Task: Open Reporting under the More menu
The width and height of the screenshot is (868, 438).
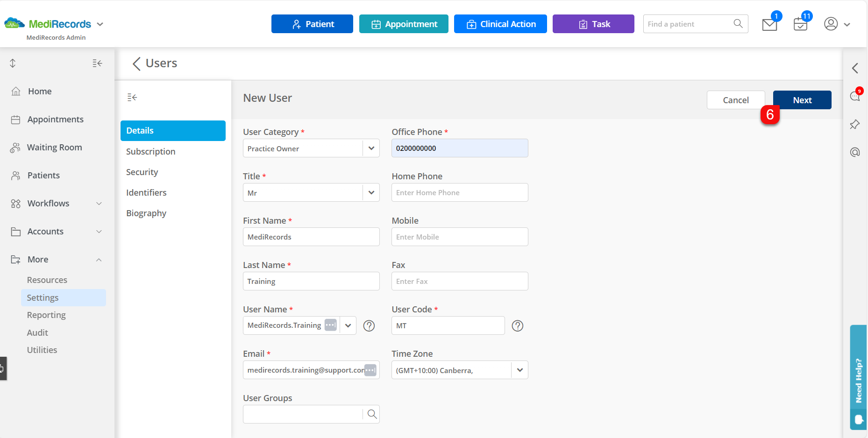Action: 46,315
